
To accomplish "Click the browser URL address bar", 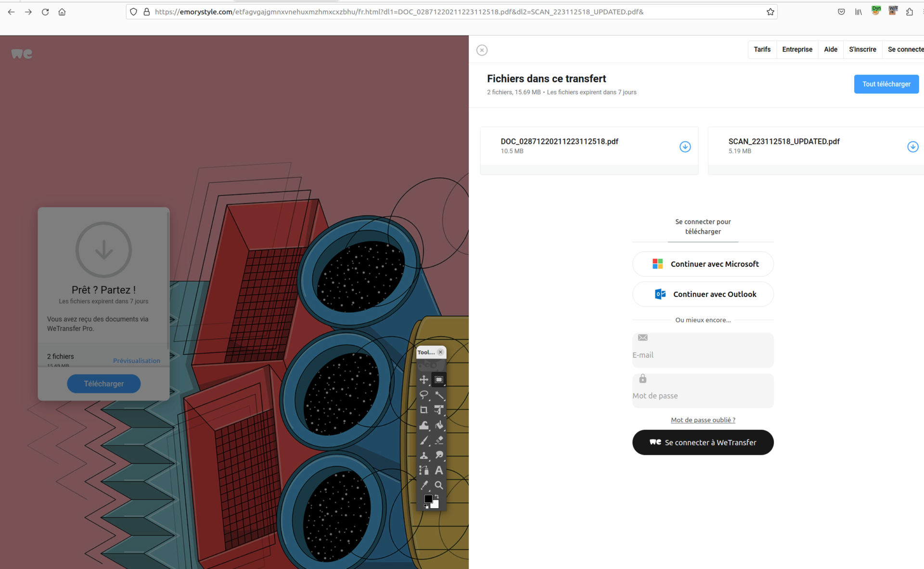I will coord(451,12).
